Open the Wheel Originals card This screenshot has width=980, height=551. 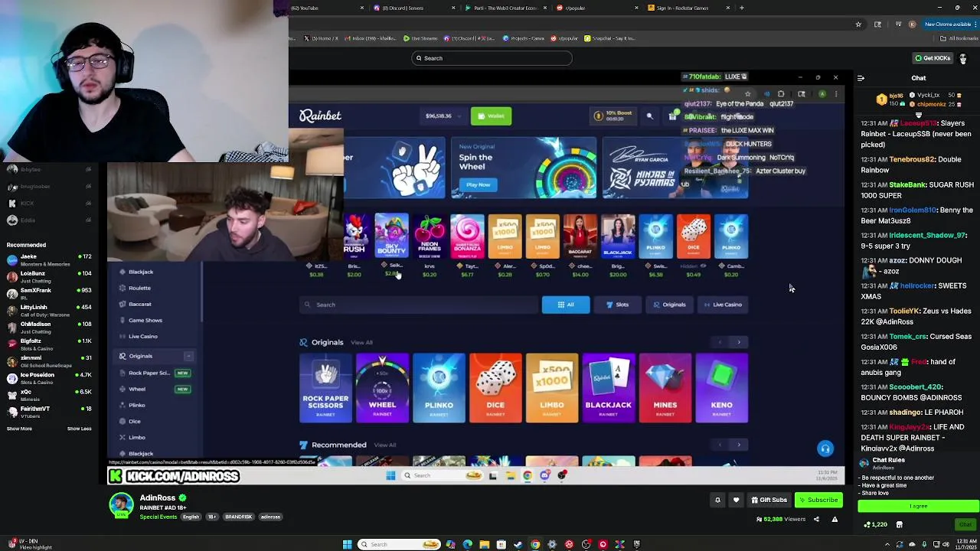point(382,388)
